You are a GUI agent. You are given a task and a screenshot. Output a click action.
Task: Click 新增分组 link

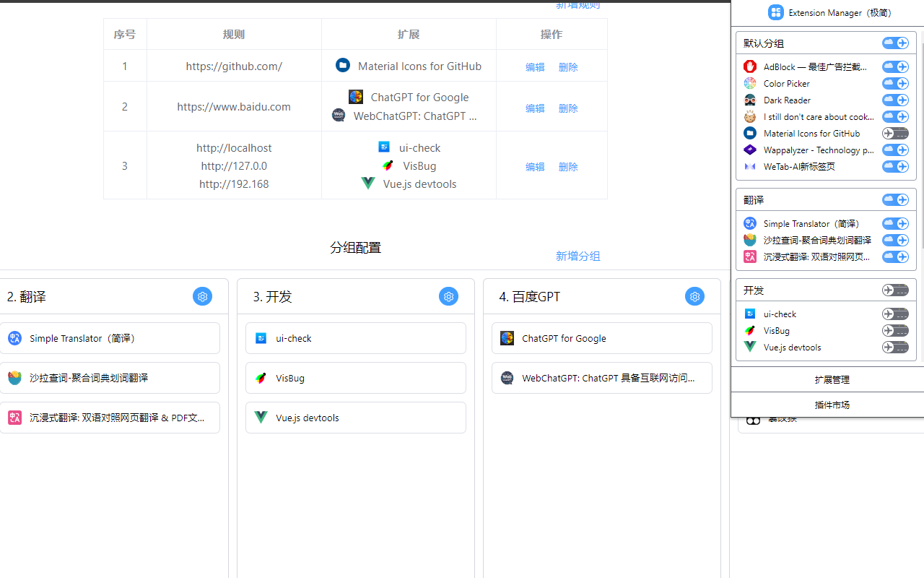(x=578, y=256)
